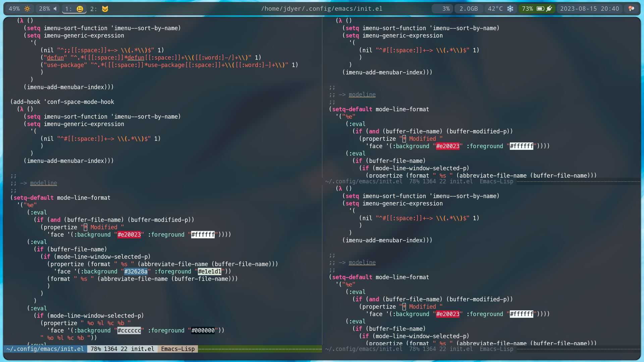Viewport: 644px width, 362px height.
Task: Click the battery icon in the bar
Action: click(x=540, y=9)
